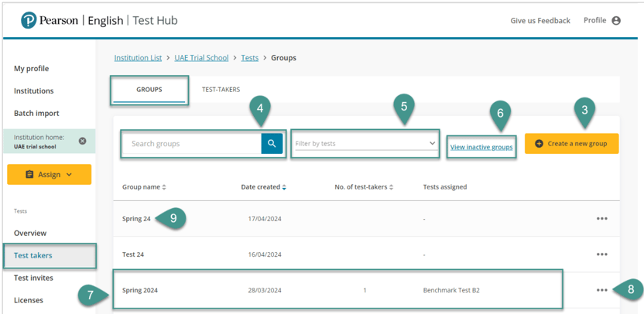Image resolution: width=644 pixels, height=314 pixels.
Task: Click Create a new group button
Action: (x=571, y=144)
